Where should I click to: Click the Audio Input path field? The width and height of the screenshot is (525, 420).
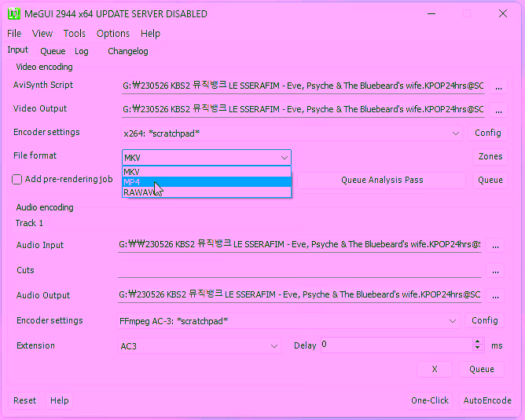coord(299,245)
